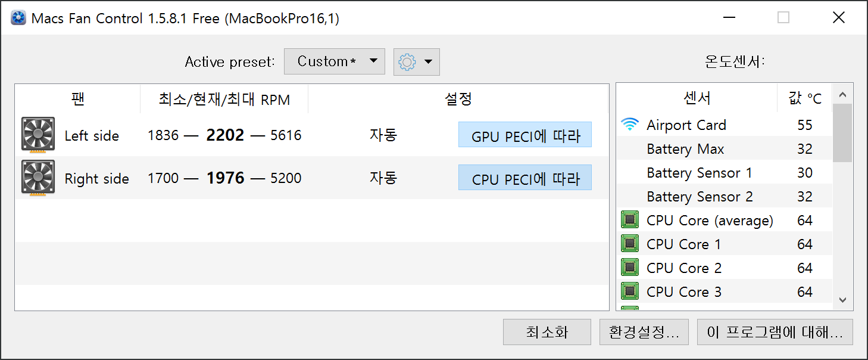Click the Left side fan name
Screen dimensions: 868x360
(x=92, y=135)
